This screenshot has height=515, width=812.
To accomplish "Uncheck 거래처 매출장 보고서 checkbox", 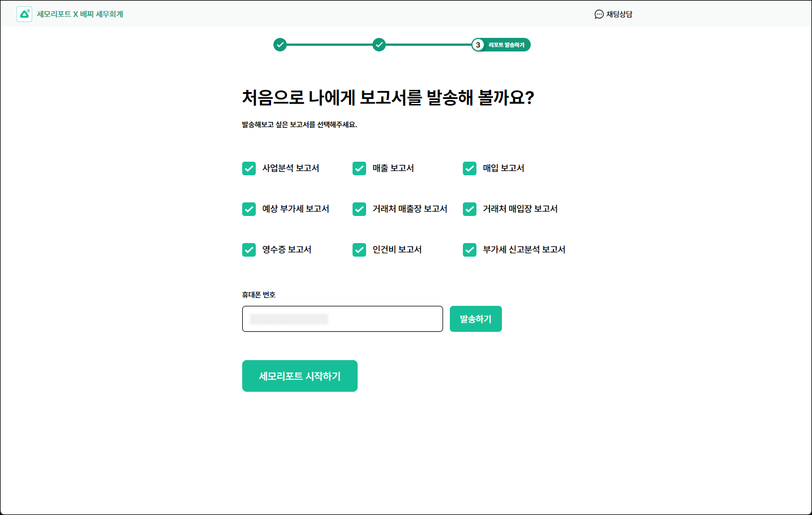I will (359, 209).
